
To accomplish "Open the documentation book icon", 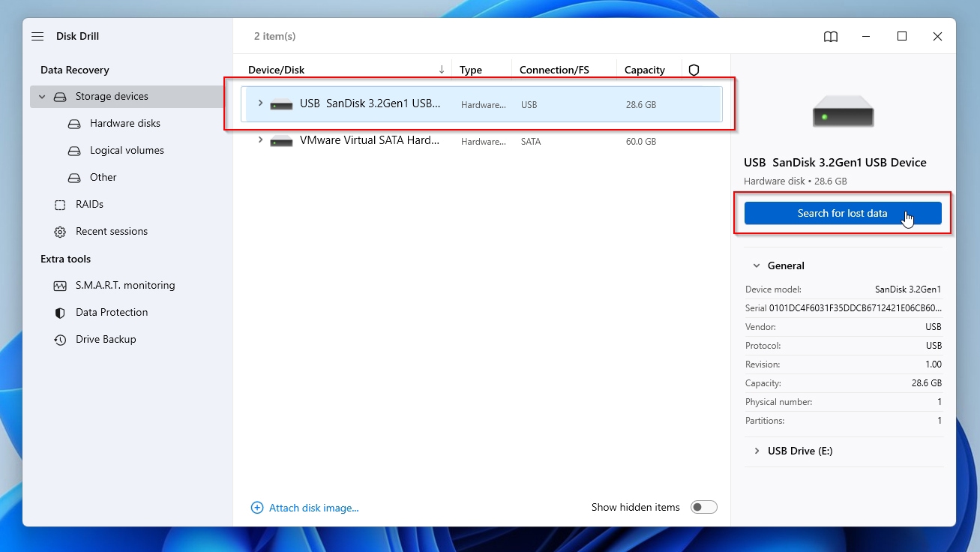I will (x=830, y=36).
